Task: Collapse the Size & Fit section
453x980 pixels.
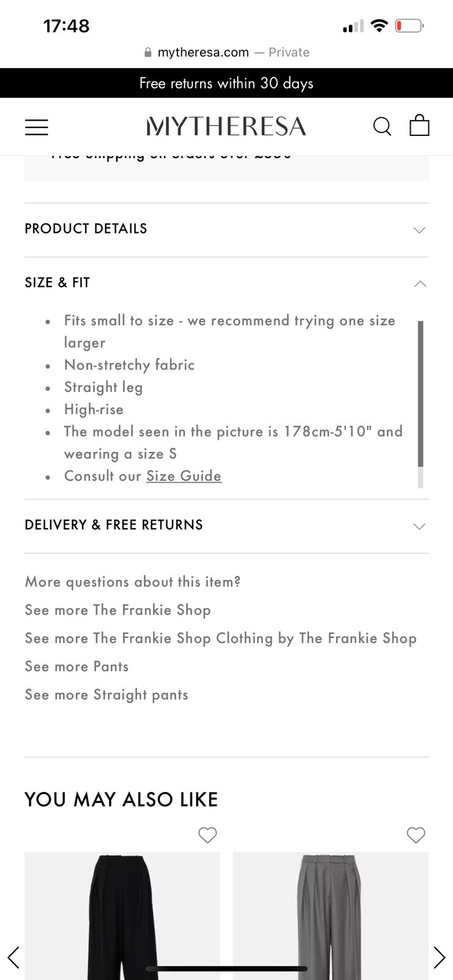Action: [226, 283]
